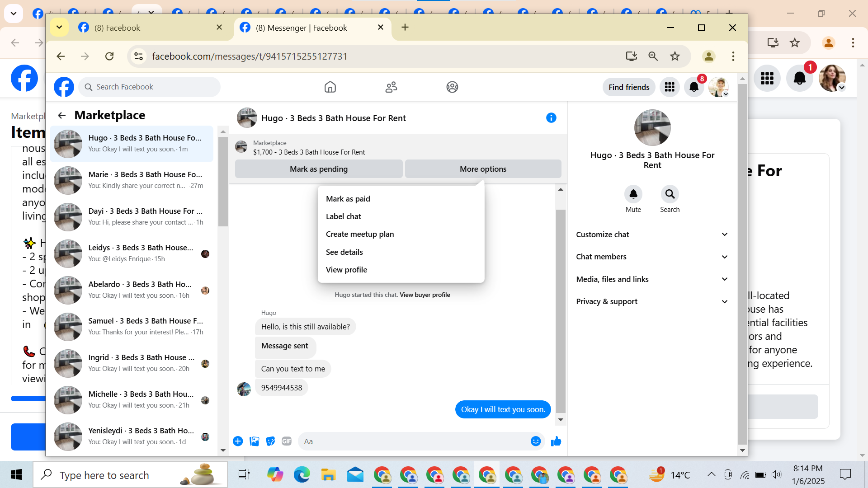Select Mark as paid menu option
Viewport: 868px width, 488px height.
click(x=348, y=199)
